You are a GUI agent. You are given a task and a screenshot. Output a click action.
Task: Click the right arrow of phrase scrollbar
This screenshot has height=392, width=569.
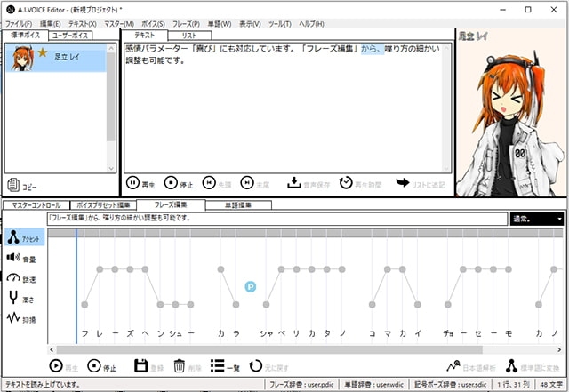559,349
